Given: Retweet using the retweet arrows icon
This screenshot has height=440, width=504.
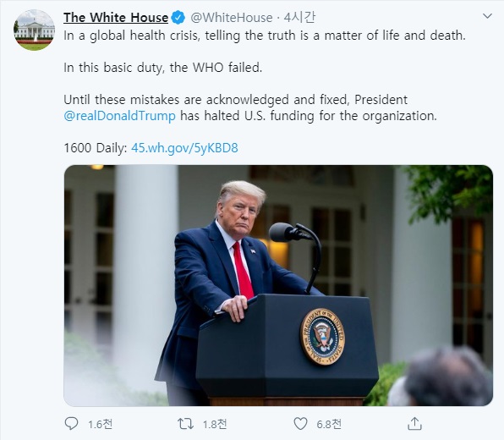Looking at the screenshot, I should (x=186, y=424).
